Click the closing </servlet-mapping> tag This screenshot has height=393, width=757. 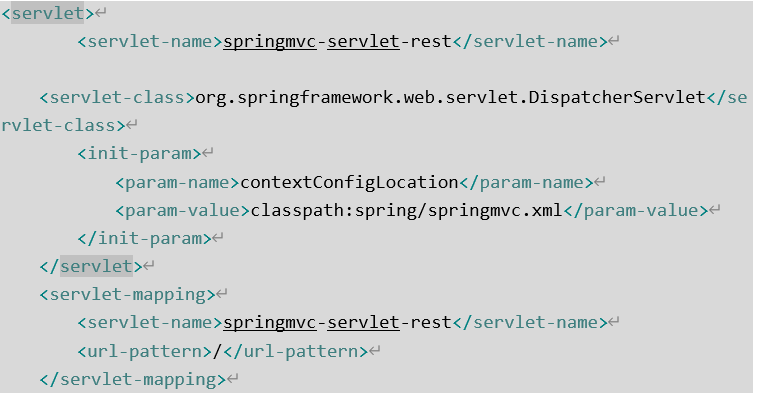click(x=133, y=379)
